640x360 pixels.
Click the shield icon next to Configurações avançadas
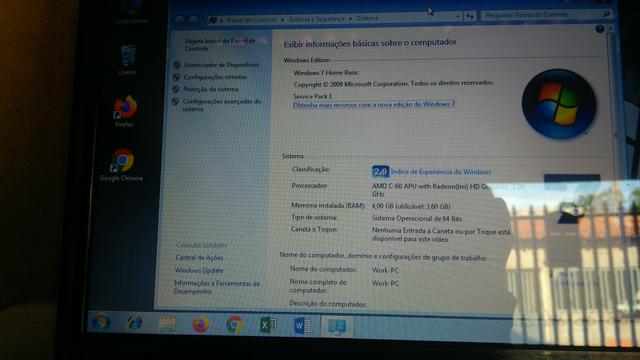coord(176,101)
